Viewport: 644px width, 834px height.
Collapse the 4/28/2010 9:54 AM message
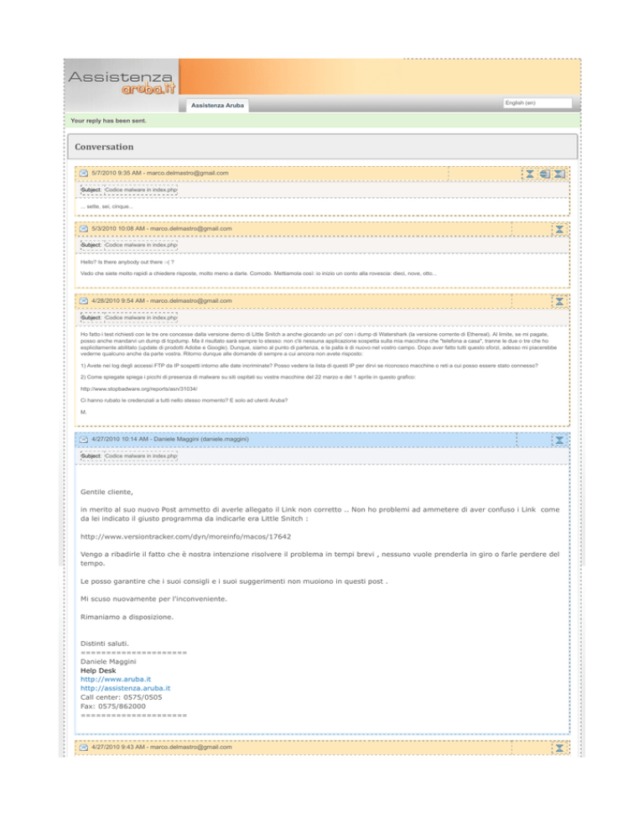559,301
